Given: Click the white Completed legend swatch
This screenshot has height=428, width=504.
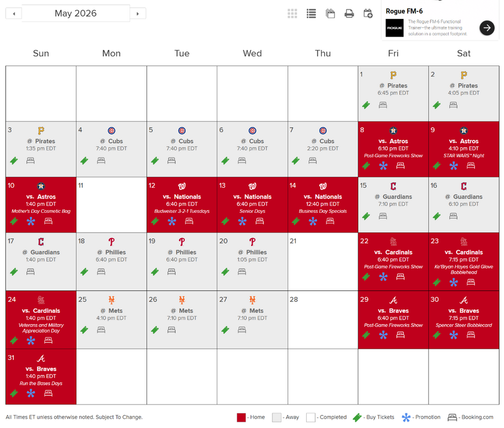Looking at the screenshot, I should coord(311,417).
